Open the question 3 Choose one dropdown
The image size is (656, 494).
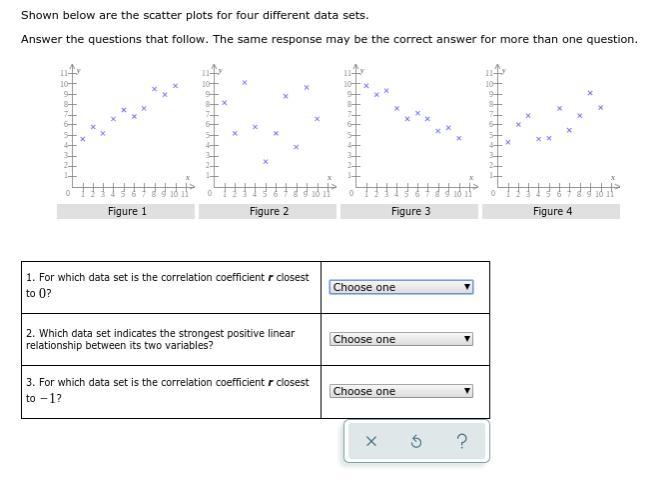(x=401, y=391)
